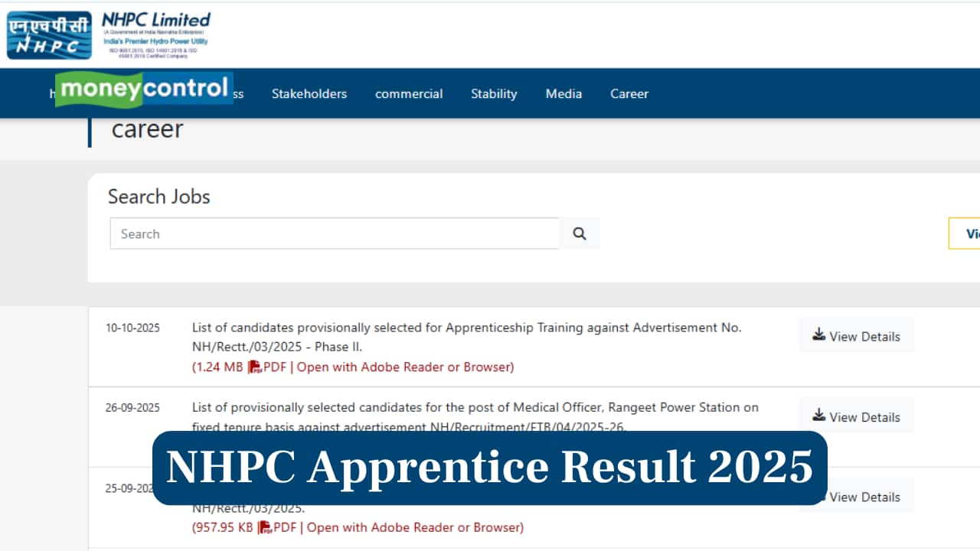Click the NHPC Apprentice Result 2025 banner
The image size is (980, 551).
click(489, 468)
